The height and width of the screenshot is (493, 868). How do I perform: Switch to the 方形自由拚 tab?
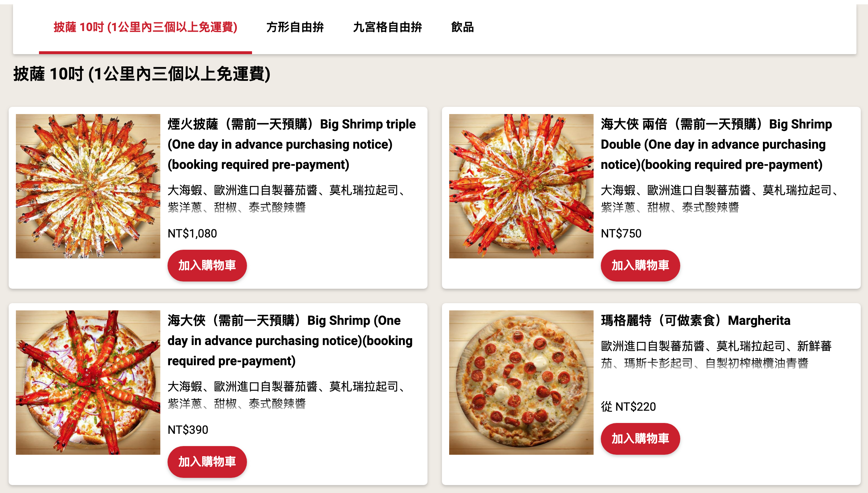coord(295,27)
